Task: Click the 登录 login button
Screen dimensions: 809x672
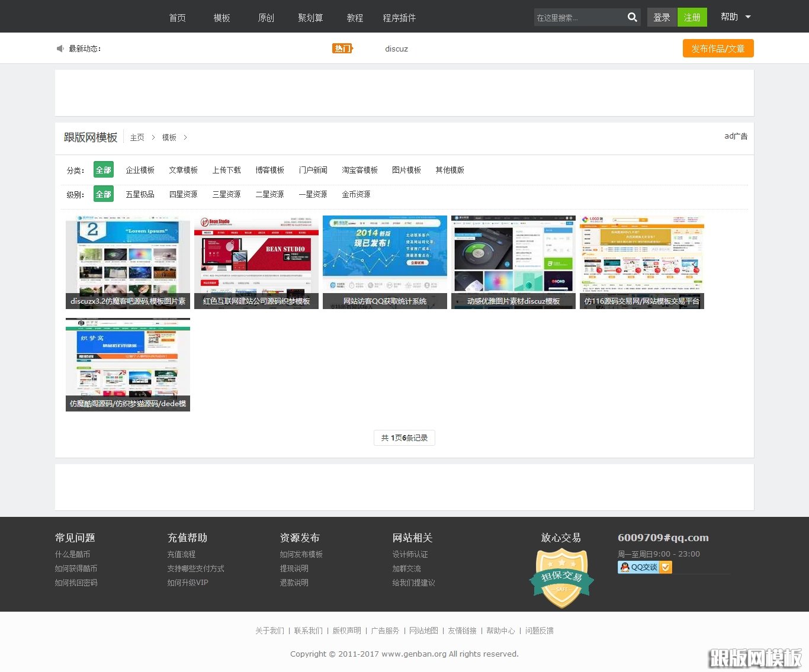Action: (x=662, y=17)
